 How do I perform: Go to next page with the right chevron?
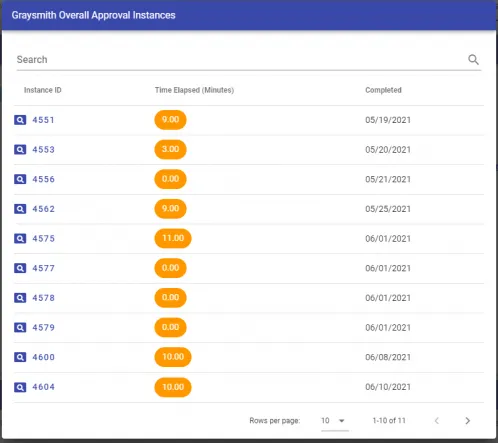coord(468,421)
